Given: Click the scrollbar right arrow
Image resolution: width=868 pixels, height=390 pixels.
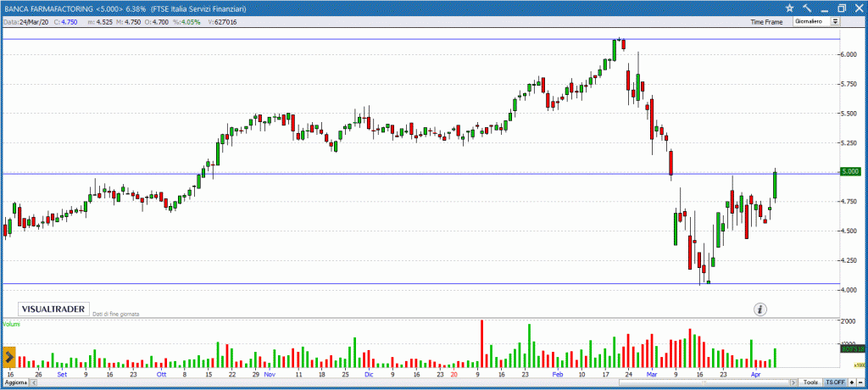Looking at the screenshot, I should pos(793,382).
